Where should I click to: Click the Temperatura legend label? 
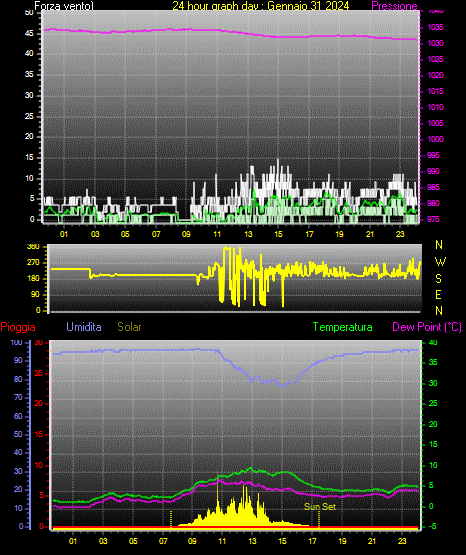click(x=343, y=327)
